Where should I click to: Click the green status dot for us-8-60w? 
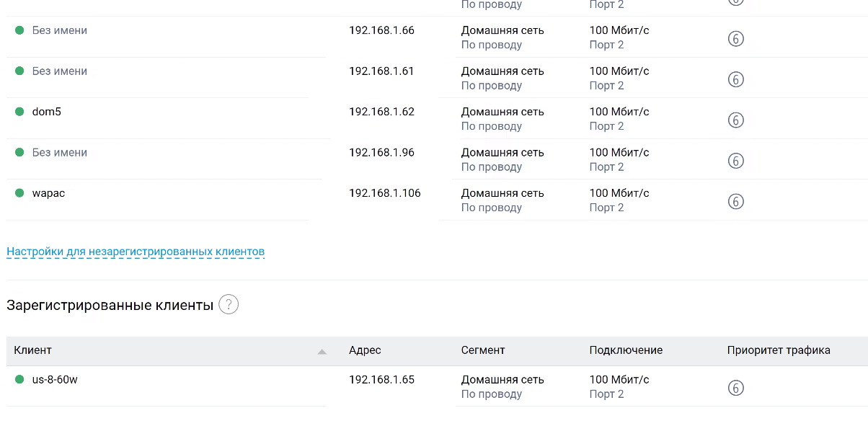(x=19, y=379)
